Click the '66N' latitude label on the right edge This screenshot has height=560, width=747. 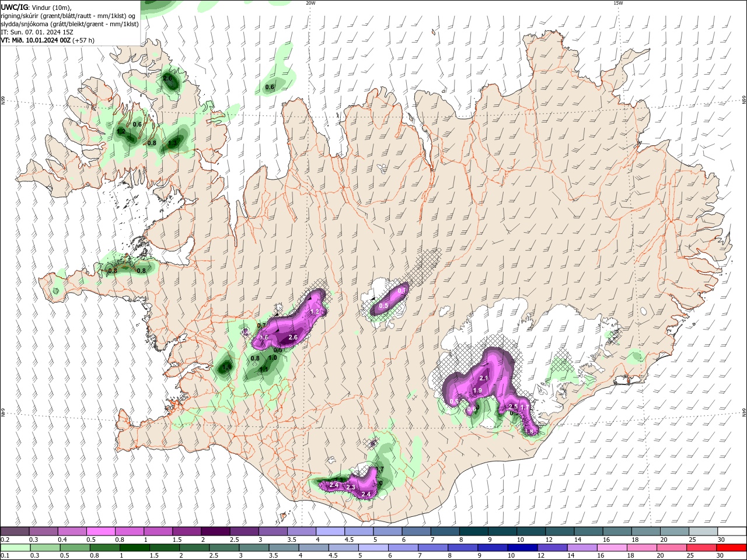pos(744,100)
